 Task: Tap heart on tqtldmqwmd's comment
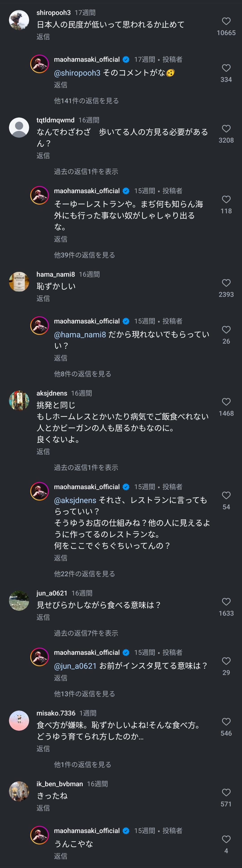pyautogui.click(x=226, y=129)
